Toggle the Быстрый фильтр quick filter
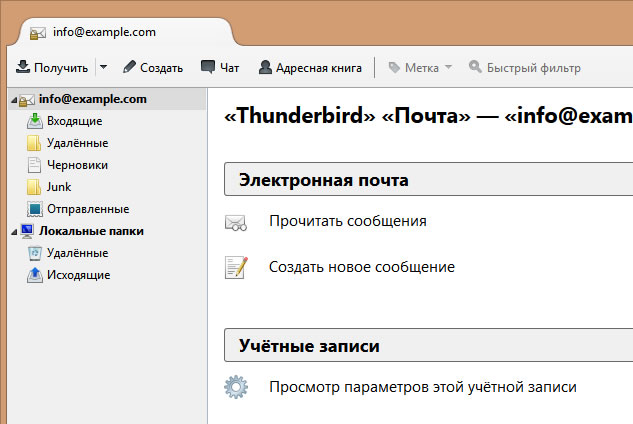This screenshot has height=424, width=633. 524,68
